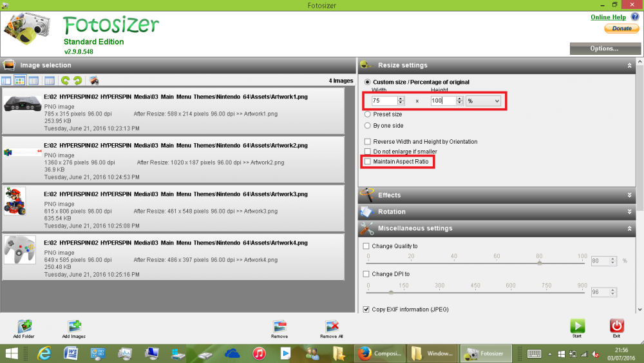Uncheck Copy EXIF information (JPEG)
This screenshot has height=363, width=644.
click(366, 309)
